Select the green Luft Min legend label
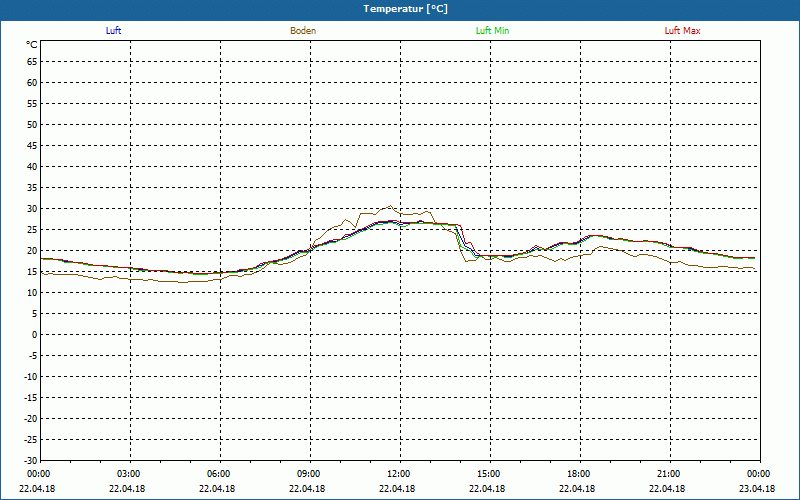This screenshot has height=500, width=800. 492,31
